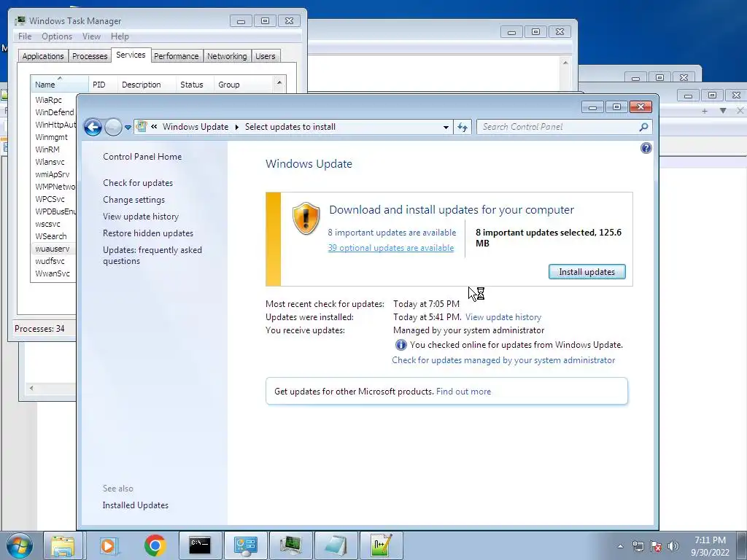Click the Control Panel icon in address bar
This screenshot has height=560, width=747.
pos(142,127)
